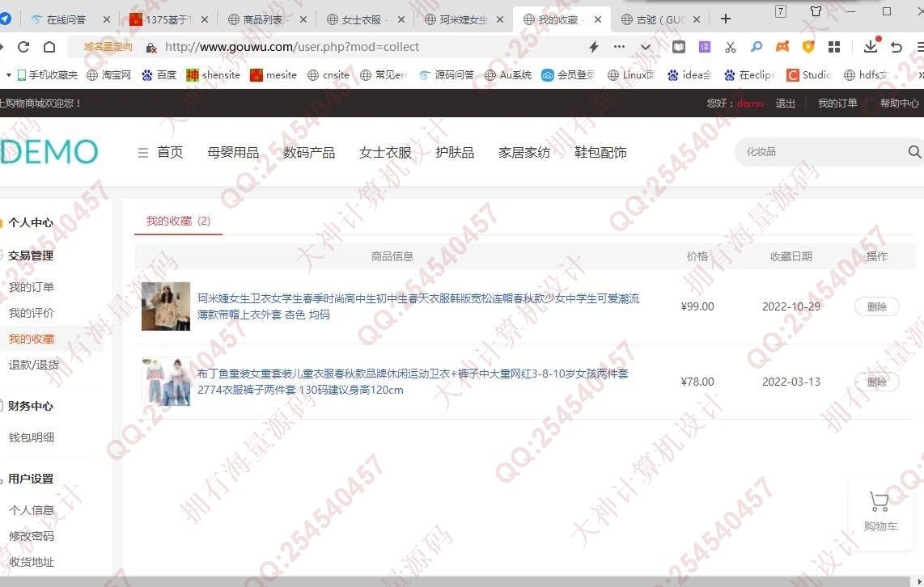Click the search magnifier icon in shop header
The image size is (924, 587).
coord(913,152)
